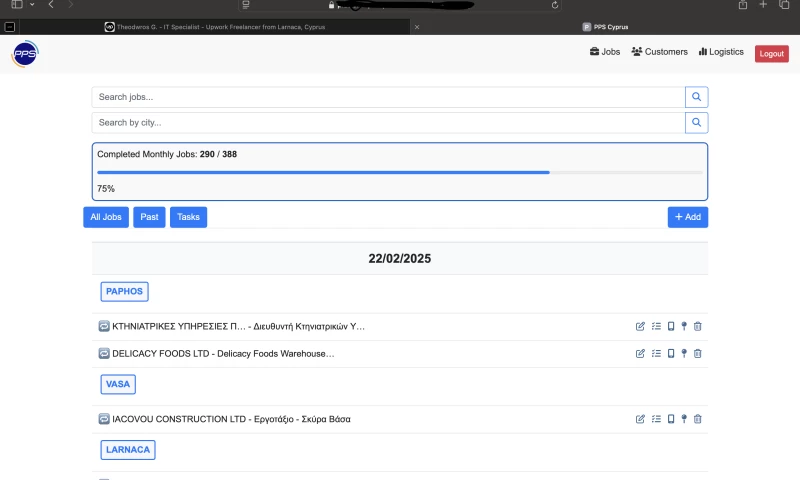
Task: Click the PPS logo in the header
Action: click(x=25, y=54)
